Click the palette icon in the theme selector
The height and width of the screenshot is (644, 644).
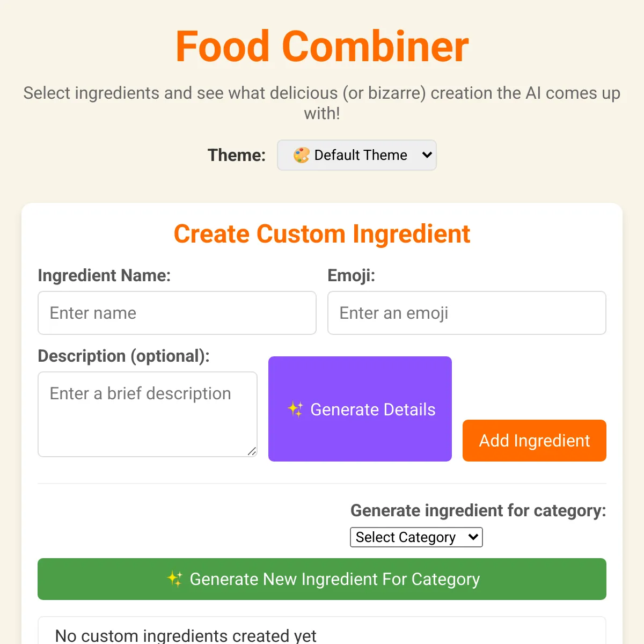point(301,155)
